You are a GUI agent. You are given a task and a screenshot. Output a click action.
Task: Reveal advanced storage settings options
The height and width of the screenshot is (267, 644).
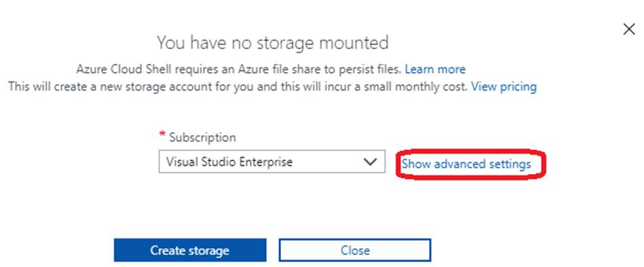(466, 164)
